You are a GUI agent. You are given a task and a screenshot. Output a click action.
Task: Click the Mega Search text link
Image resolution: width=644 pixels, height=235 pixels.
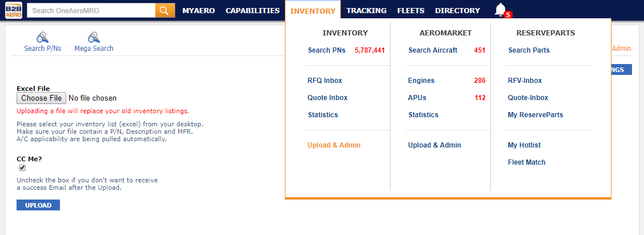(94, 48)
